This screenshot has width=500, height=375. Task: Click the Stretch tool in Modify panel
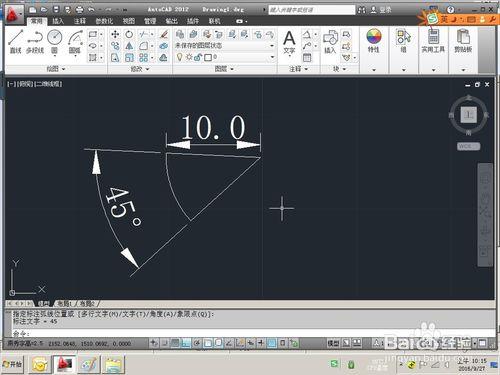[115, 58]
